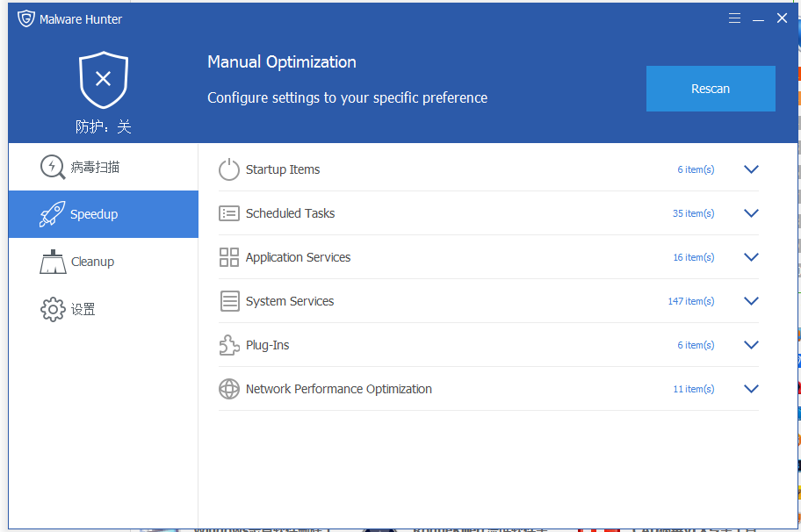Click the Network Performance globe icon
Image resolution: width=801 pixels, height=532 pixels.
click(x=229, y=389)
